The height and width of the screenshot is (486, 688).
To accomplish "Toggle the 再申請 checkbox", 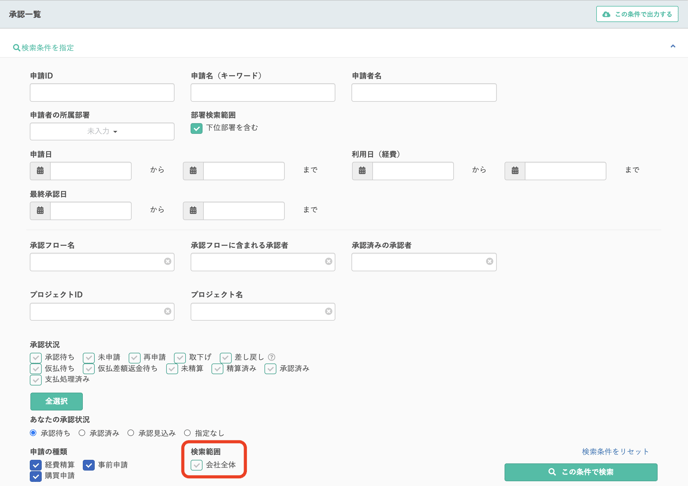I will 134,357.
